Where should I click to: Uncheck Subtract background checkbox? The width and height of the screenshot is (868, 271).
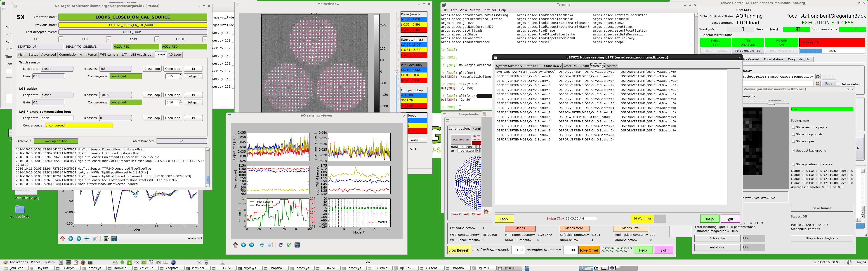click(x=793, y=150)
